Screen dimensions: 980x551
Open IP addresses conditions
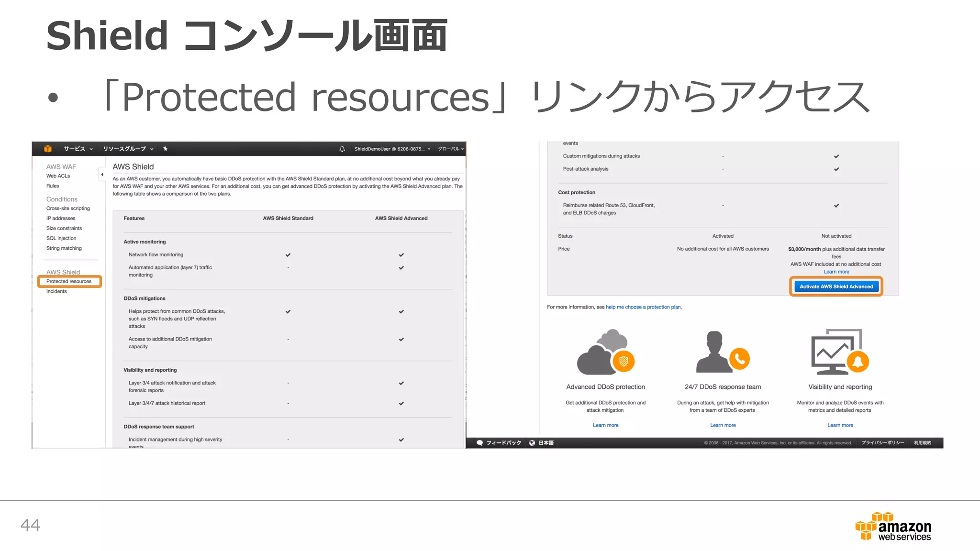tap(61, 219)
